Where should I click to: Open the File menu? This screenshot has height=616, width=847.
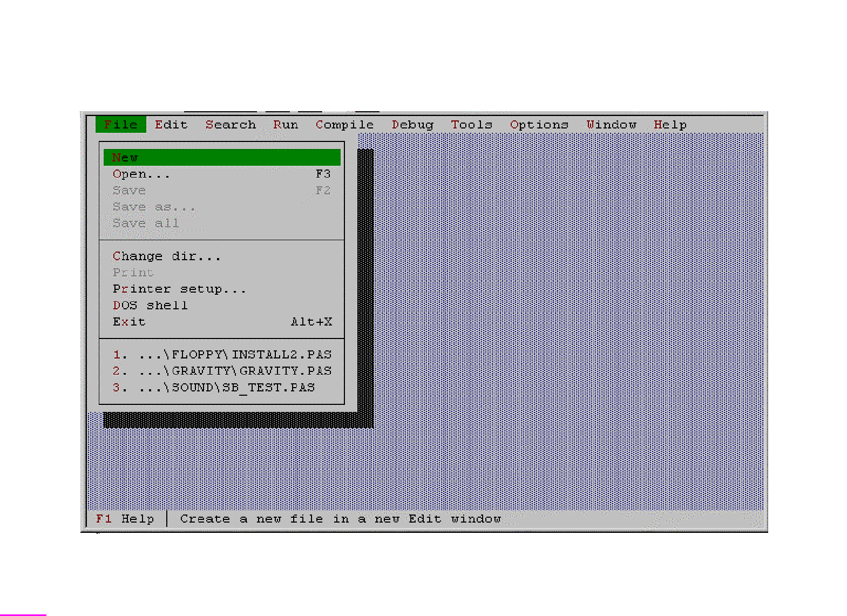pos(121,125)
